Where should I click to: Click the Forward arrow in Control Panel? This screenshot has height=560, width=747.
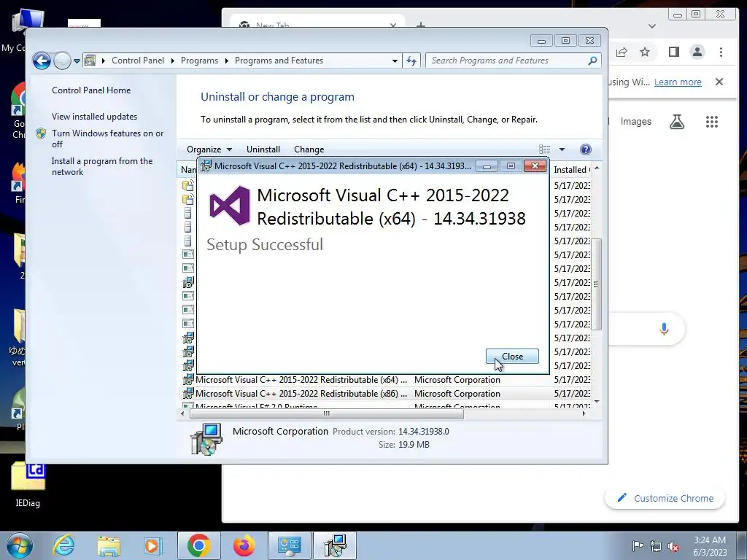[x=62, y=61]
